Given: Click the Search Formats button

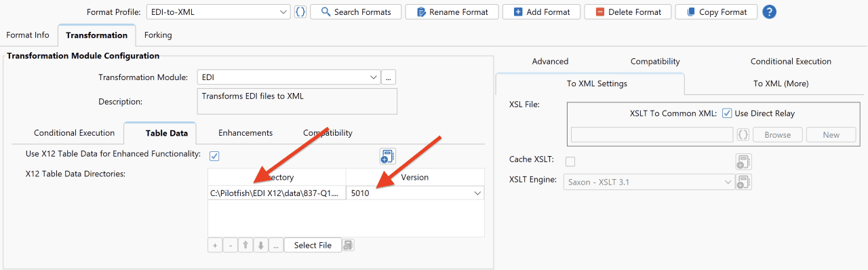Looking at the screenshot, I should coord(356,12).
